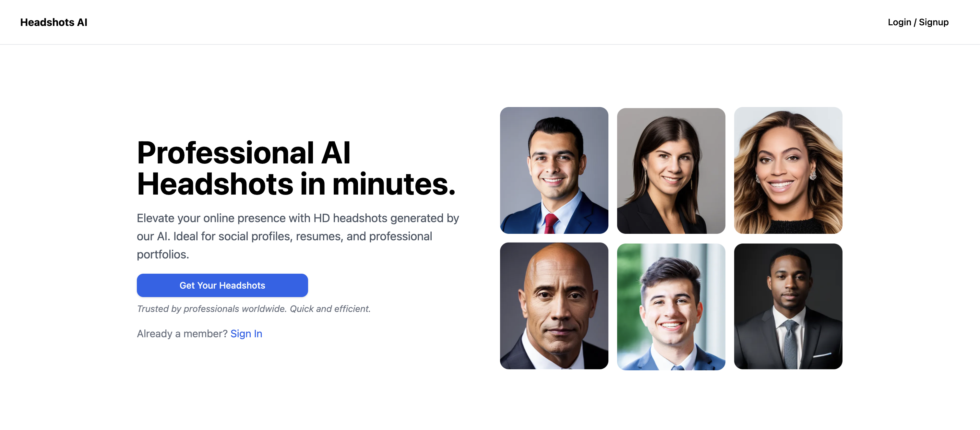980x430 pixels.
Task: Click the Login / Signup link
Action: coord(918,22)
